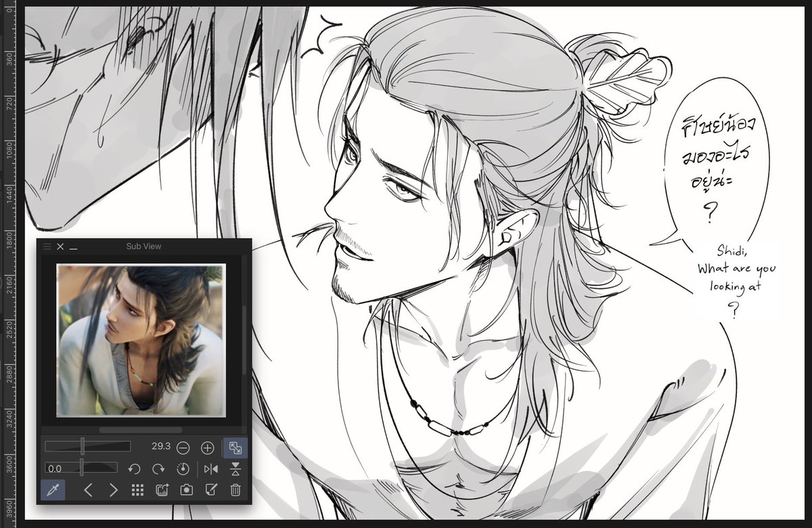Viewport: 812px width, 528px height.
Task: Rotate Sub View image right
Action: click(x=158, y=468)
